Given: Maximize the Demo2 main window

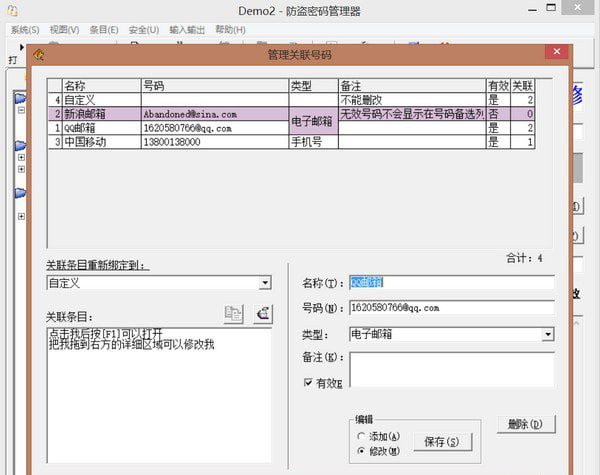Looking at the screenshot, I should (551, 8).
